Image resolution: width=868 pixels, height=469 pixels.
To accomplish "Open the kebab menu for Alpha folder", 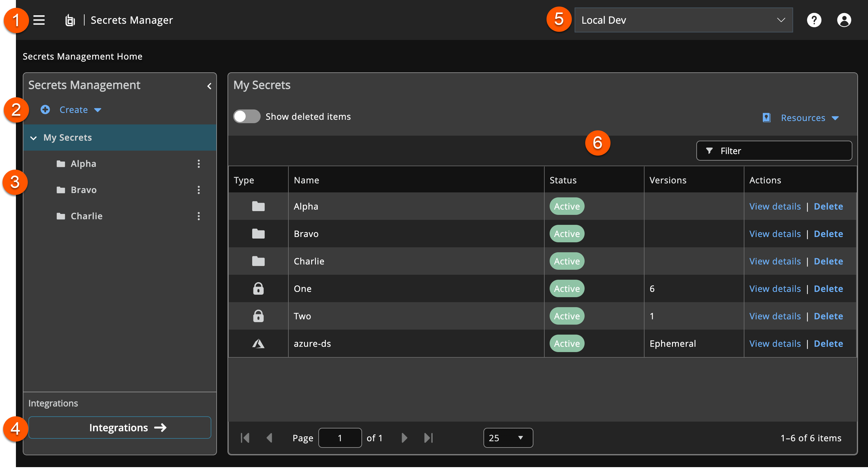I will pos(199,164).
